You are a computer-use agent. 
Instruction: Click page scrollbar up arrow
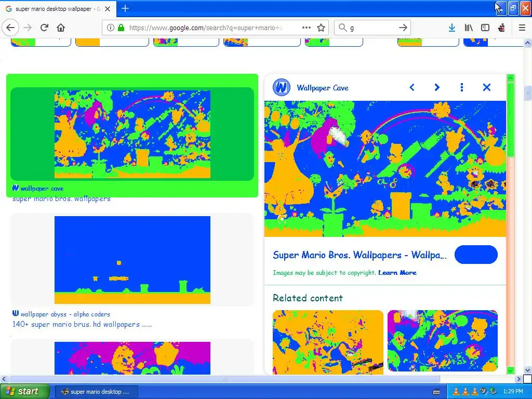click(527, 43)
